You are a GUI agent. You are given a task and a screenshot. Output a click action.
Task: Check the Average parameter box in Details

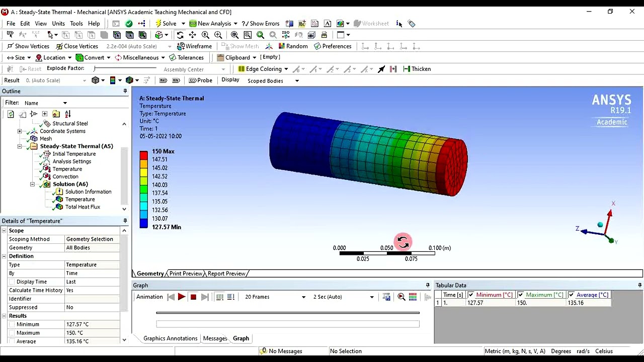12,341
